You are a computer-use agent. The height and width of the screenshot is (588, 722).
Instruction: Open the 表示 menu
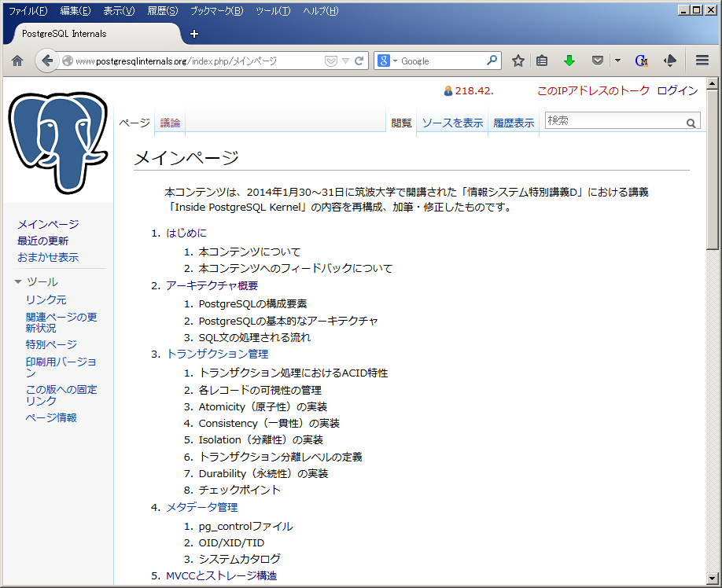pyautogui.click(x=119, y=11)
